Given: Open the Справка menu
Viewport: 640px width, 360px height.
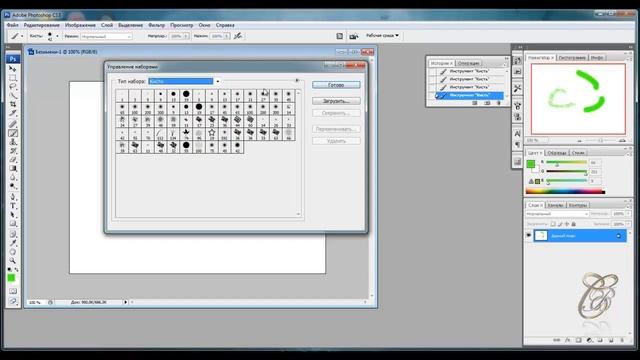Looking at the screenshot, I should click(x=225, y=25).
